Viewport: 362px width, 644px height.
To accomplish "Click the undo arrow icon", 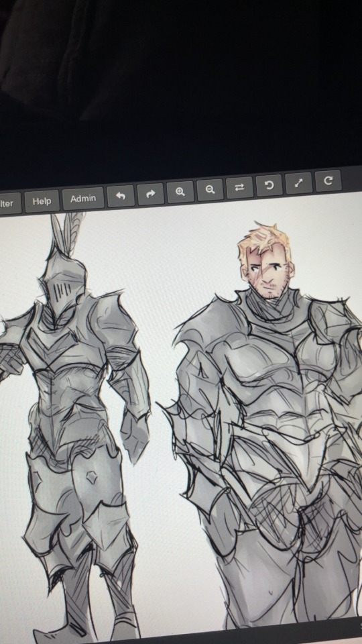I will click(x=120, y=196).
